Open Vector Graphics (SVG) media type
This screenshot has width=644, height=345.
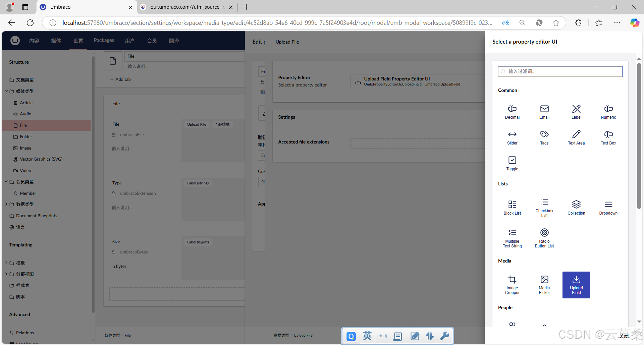41,159
